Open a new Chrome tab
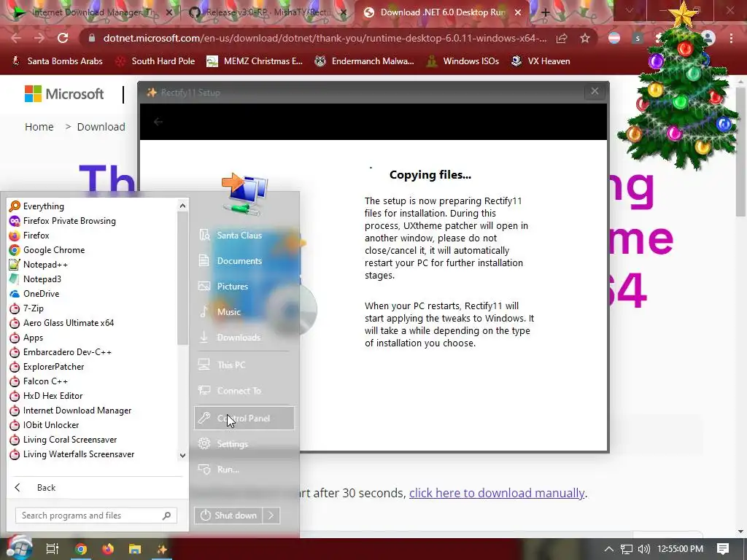Viewport: 747px width, 560px height. (x=545, y=13)
